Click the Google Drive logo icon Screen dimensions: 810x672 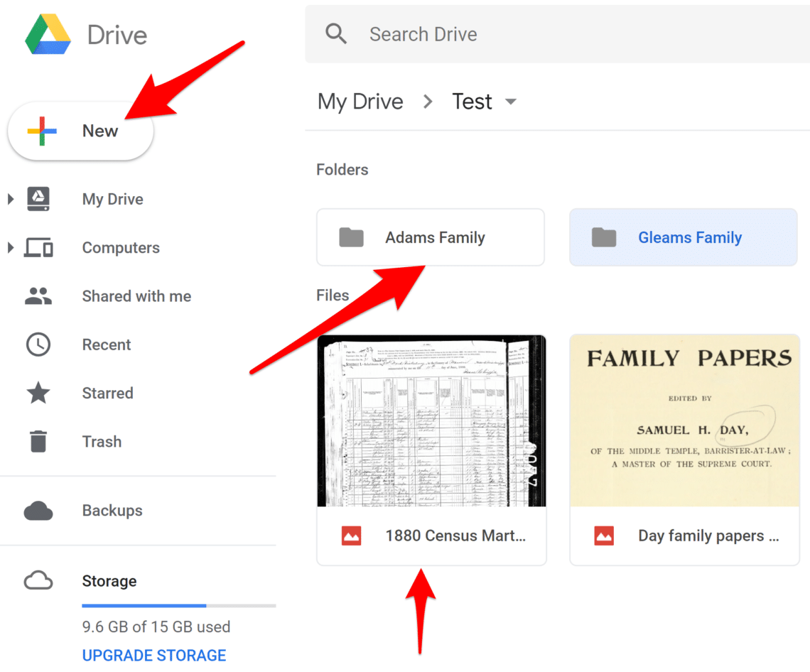[x=47, y=33]
